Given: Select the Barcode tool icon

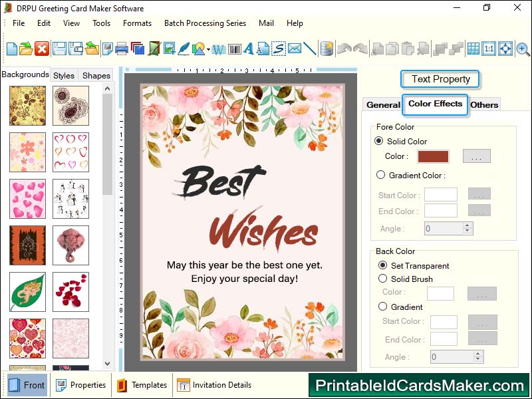Looking at the screenshot, I should pos(234,49).
